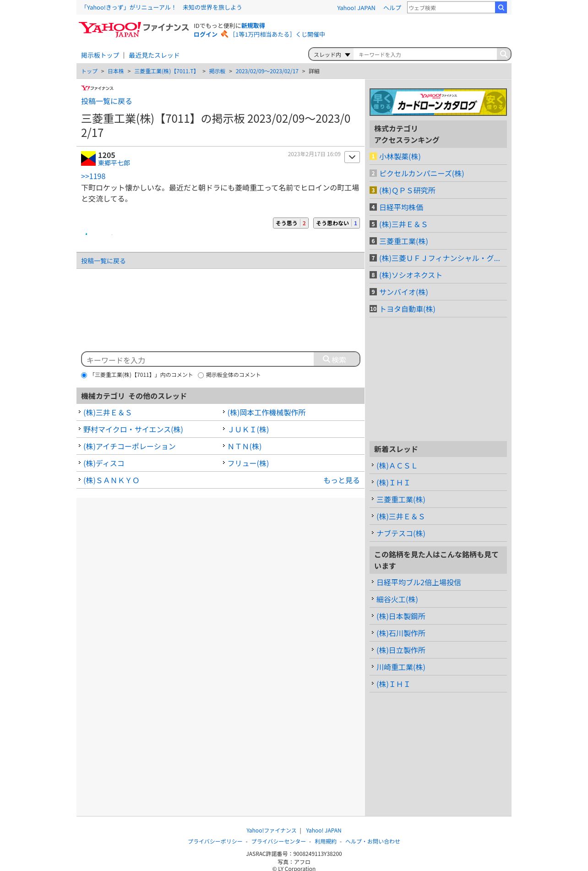The image size is (588, 871).
Task: Open (株)ＳＡＮＫＹＯ thread
Action: (111, 480)
